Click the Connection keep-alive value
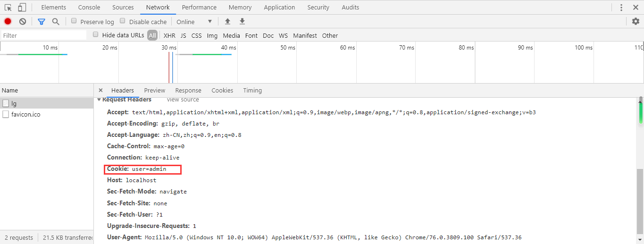The height and width of the screenshot is (244, 644). tap(162, 158)
